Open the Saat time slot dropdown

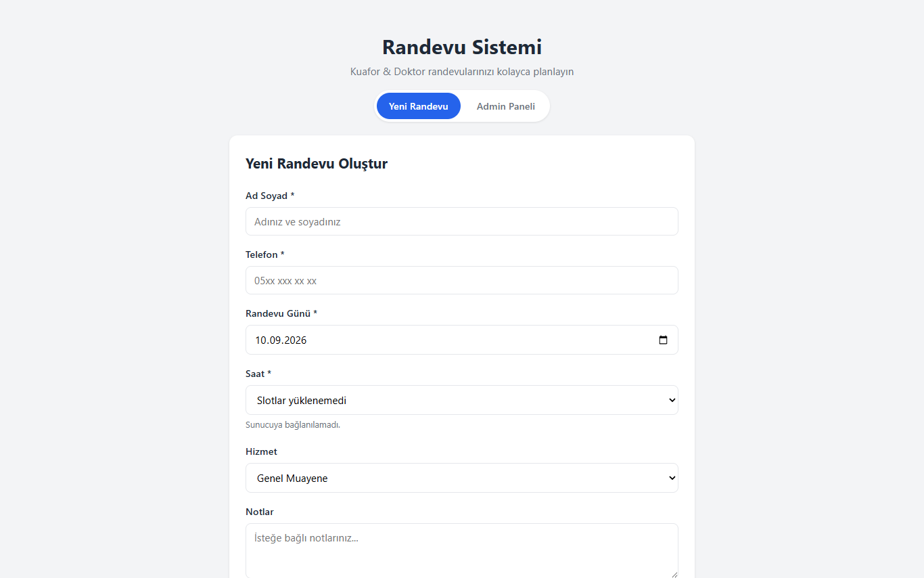pyautogui.click(x=462, y=400)
